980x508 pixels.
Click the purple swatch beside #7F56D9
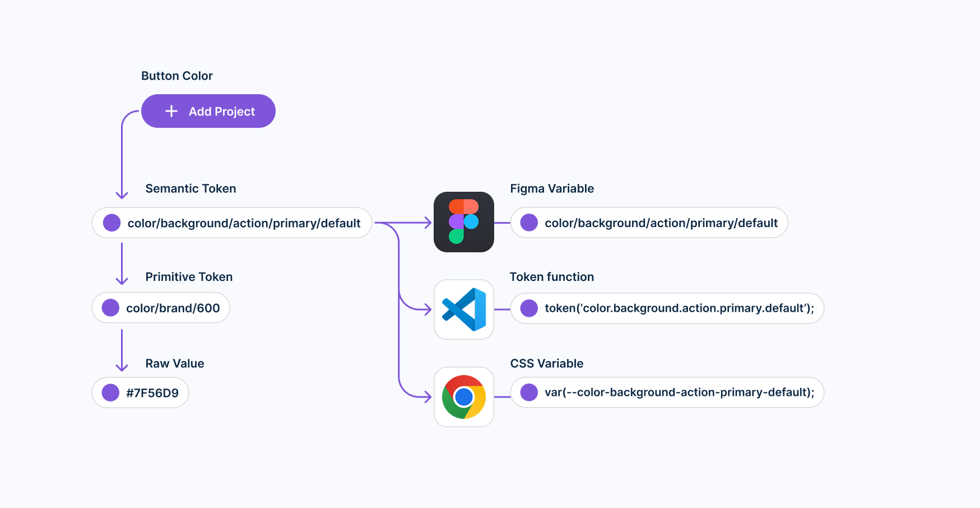pyautogui.click(x=110, y=392)
